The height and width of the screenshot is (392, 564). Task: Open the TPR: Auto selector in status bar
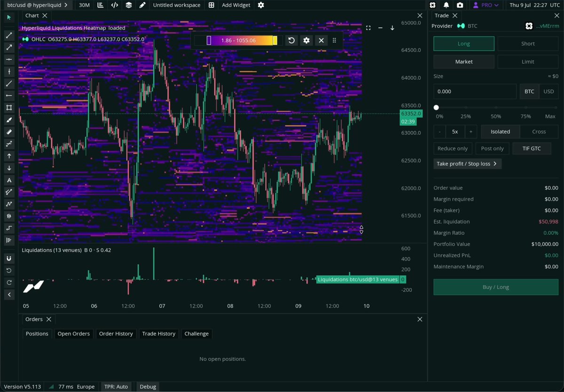[116, 387]
